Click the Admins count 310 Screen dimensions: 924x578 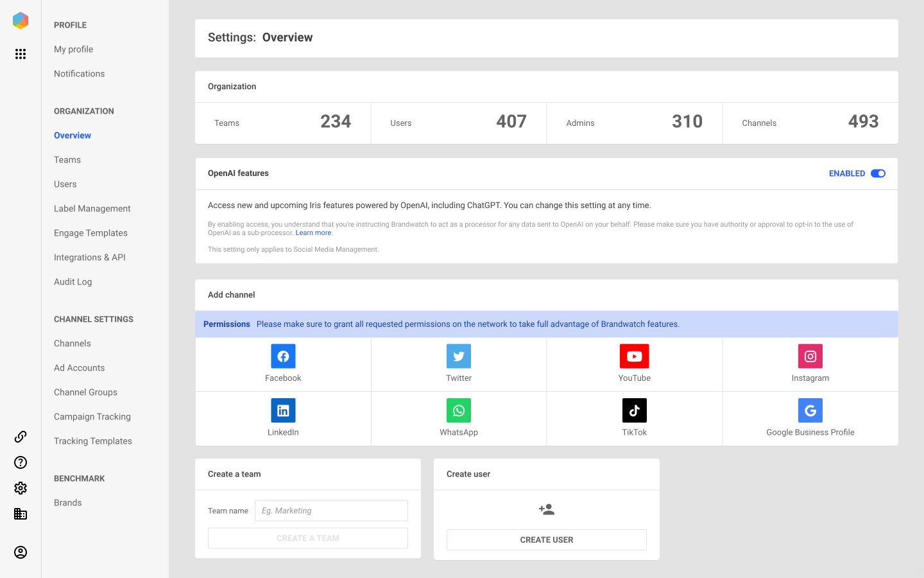tap(687, 121)
